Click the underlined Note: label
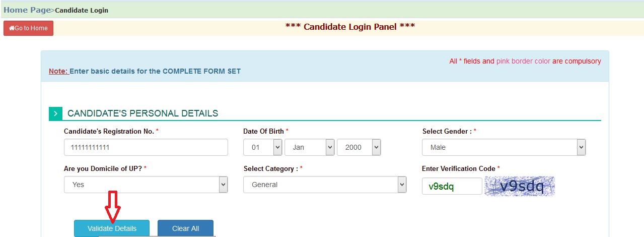 tap(58, 71)
